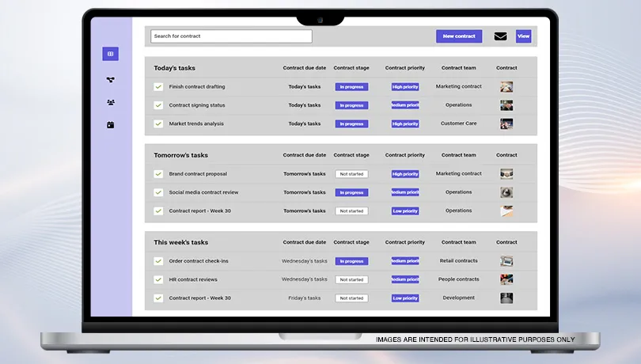Toggle the HR contract reviews checkbox
The image size is (641, 364).
point(158,280)
